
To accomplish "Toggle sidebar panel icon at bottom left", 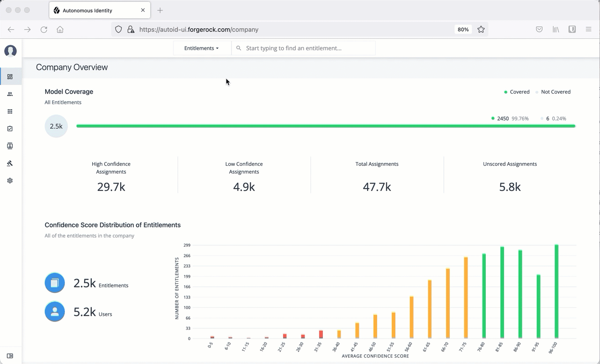I will 10,356.
